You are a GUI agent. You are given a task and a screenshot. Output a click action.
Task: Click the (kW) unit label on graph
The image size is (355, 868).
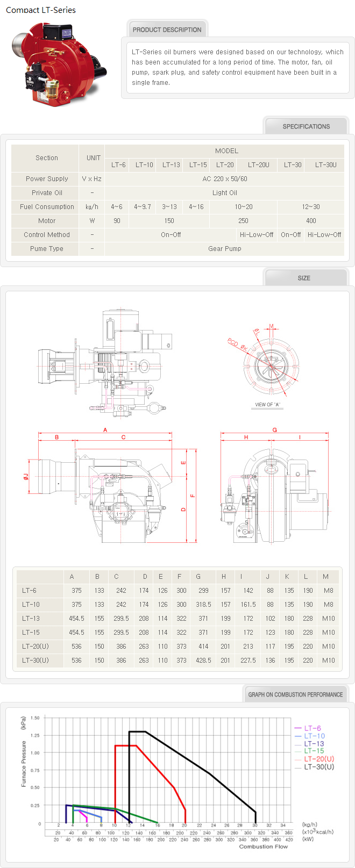(x=309, y=839)
